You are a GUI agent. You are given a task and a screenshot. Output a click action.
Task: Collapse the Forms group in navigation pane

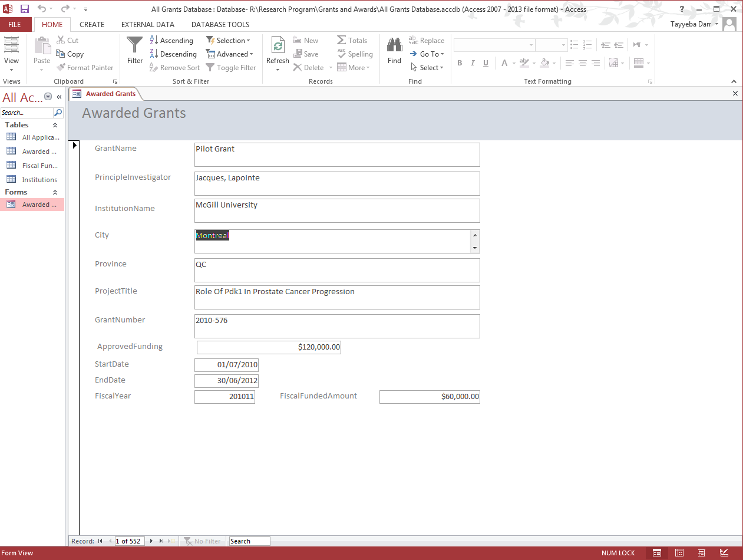[x=55, y=192]
